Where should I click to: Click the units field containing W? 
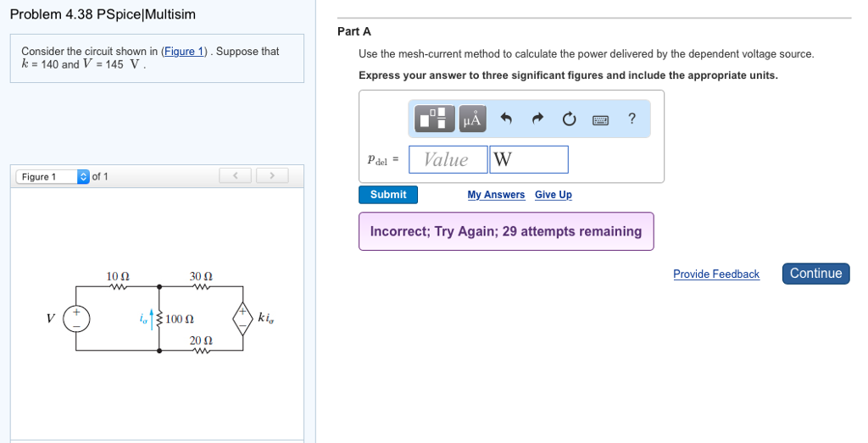click(x=529, y=159)
